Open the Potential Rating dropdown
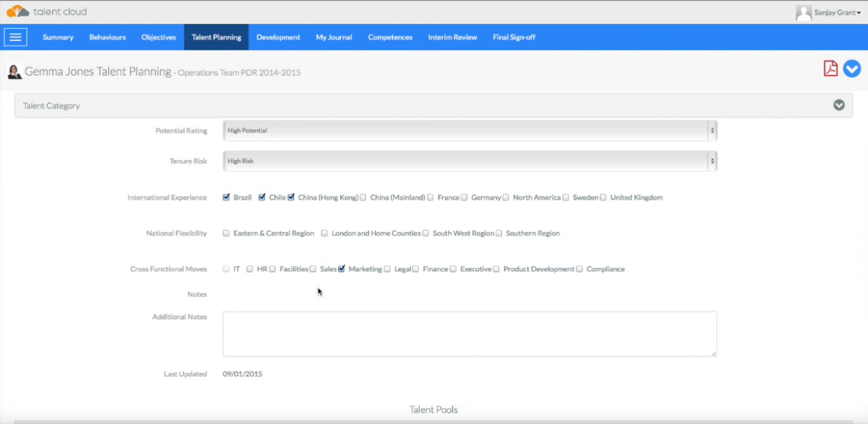 pyautogui.click(x=469, y=131)
